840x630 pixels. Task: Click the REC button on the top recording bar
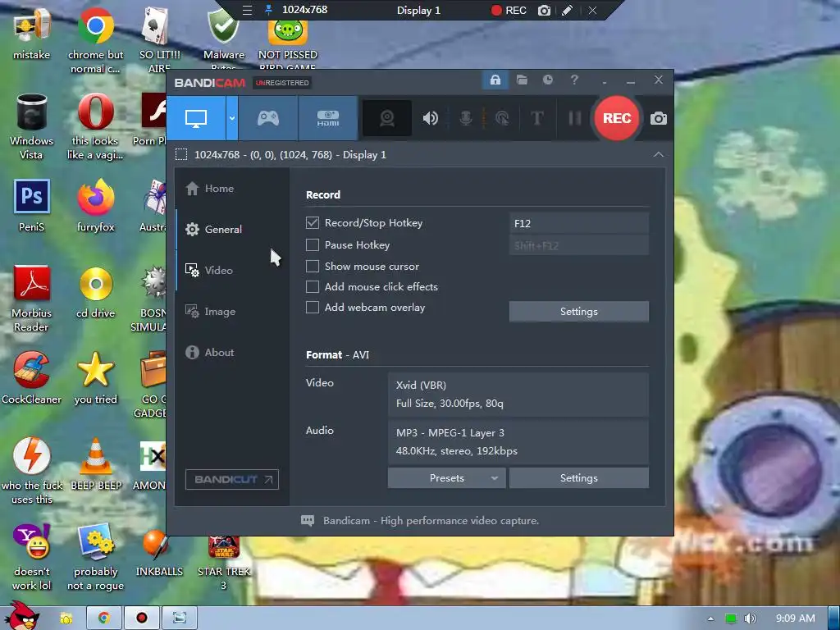(x=509, y=10)
